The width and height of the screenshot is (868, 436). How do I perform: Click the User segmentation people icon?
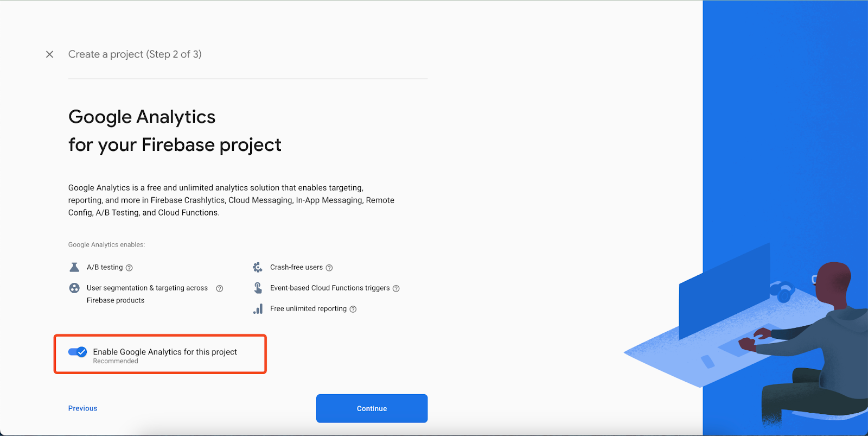[74, 288]
